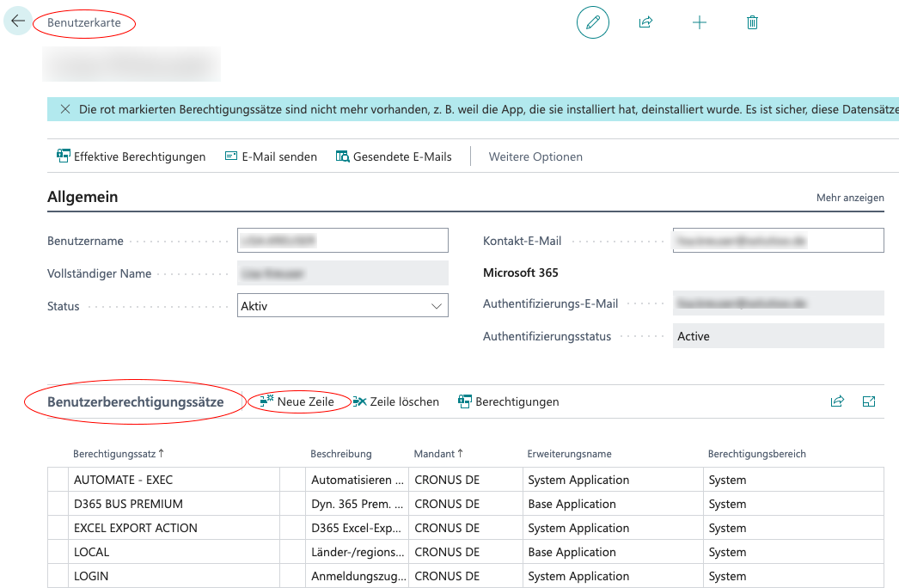
Task: Click the share icon of permission sets list
Action: (837, 401)
